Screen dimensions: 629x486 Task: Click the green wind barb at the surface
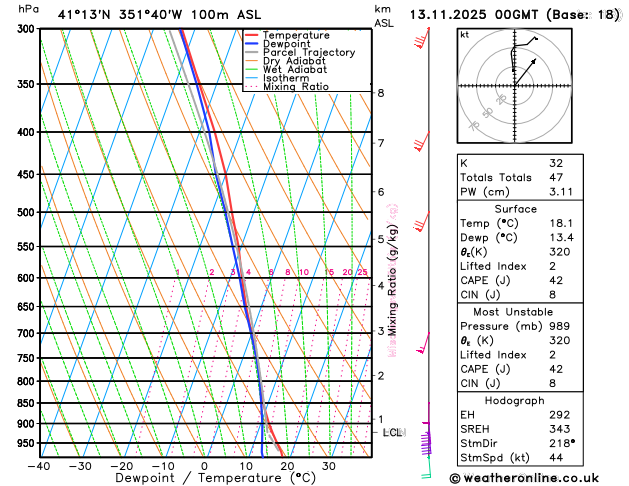coord(426,468)
